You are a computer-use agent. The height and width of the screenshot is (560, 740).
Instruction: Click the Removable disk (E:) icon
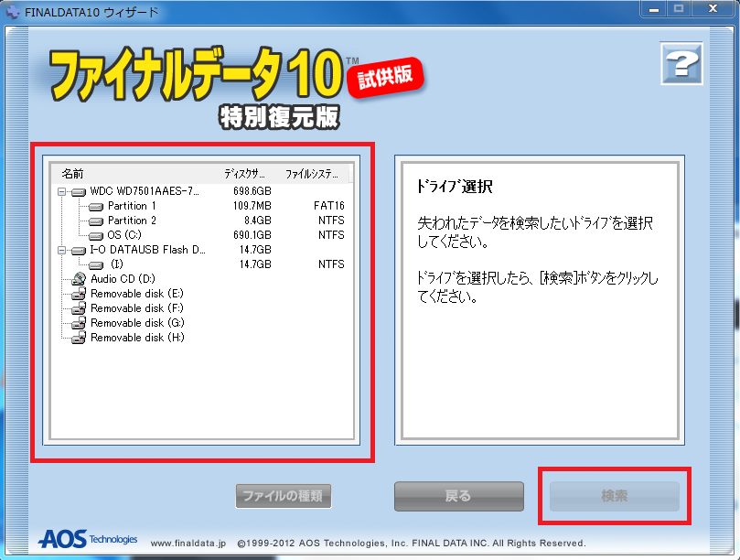(79, 294)
